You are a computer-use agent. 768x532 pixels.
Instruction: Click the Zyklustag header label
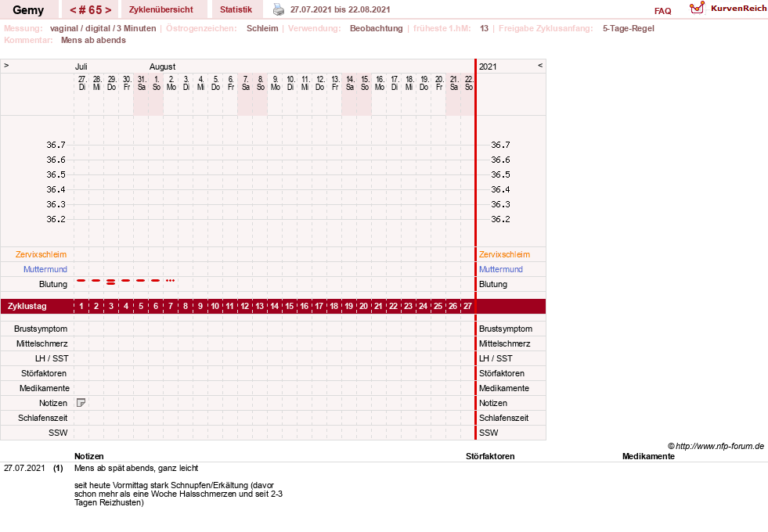(x=27, y=307)
